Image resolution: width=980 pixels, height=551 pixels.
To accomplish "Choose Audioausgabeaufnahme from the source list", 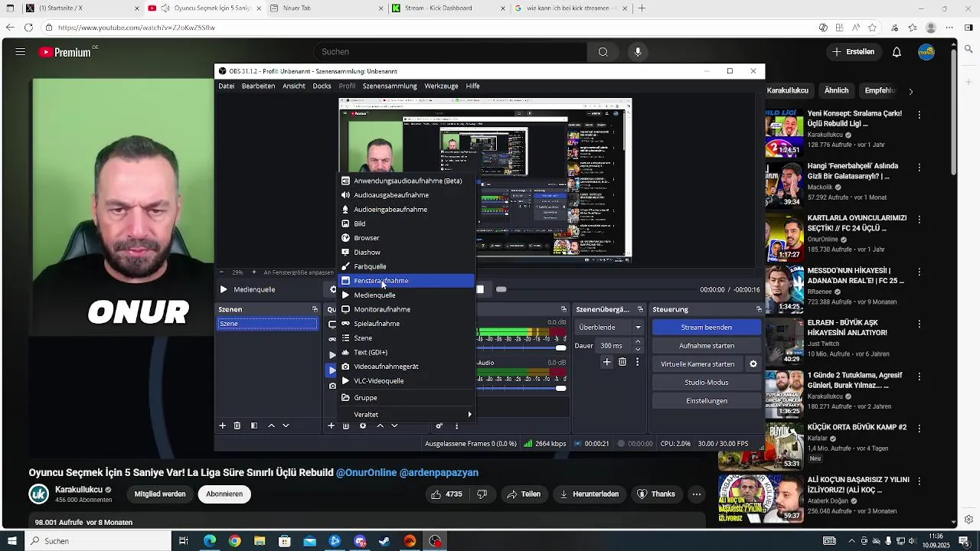I will [x=407, y=195].
